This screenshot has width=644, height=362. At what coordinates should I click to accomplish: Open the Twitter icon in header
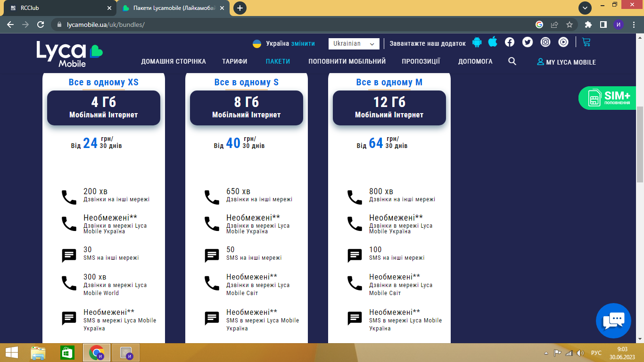pos(528,42)
